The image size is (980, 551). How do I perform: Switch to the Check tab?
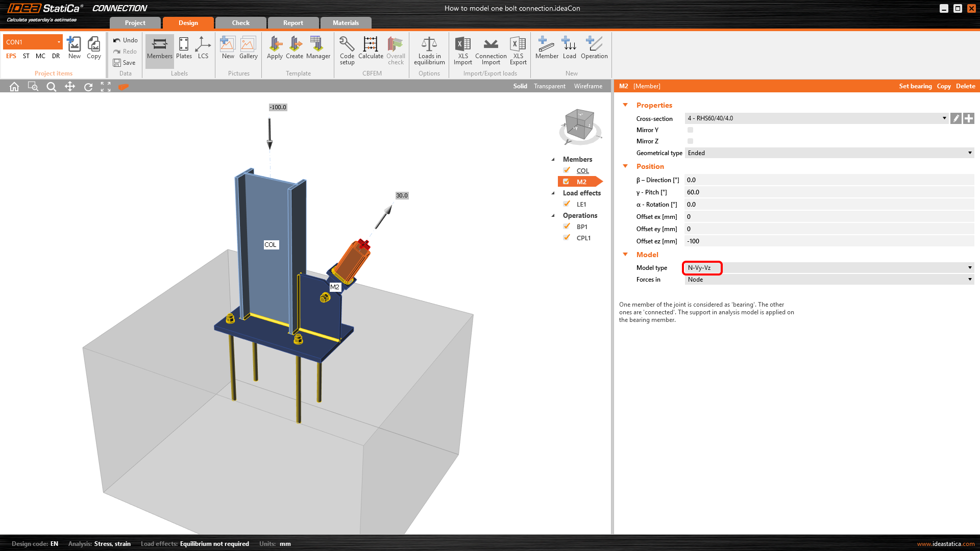coord(240,23)
